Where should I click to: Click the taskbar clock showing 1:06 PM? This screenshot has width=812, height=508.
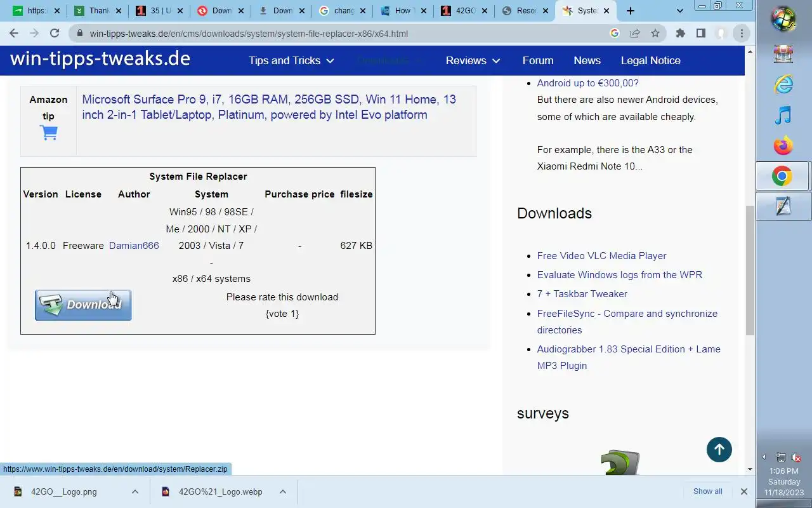[x=784, y=481]
